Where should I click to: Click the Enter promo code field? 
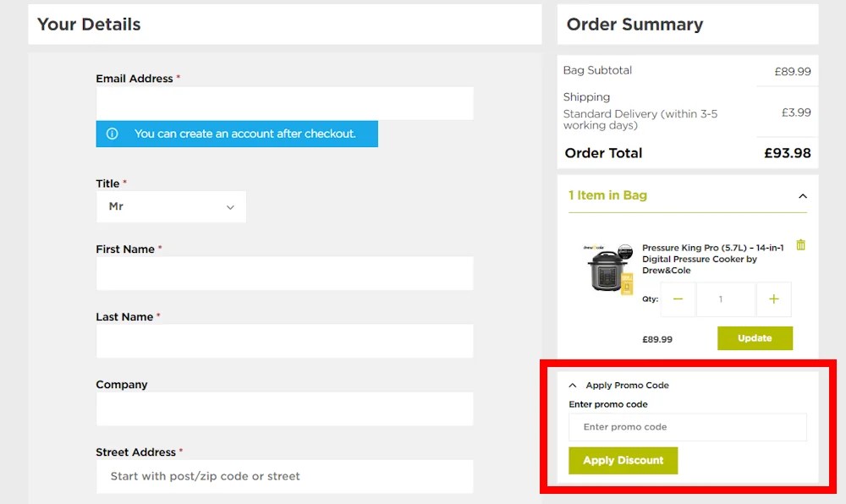(687, 427)
